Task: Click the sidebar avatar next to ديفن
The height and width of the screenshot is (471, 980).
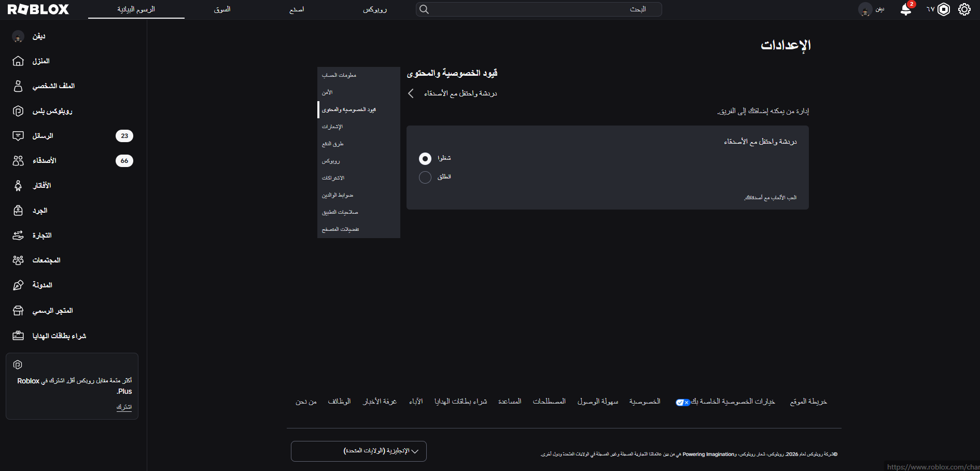Action: point(18,36)
